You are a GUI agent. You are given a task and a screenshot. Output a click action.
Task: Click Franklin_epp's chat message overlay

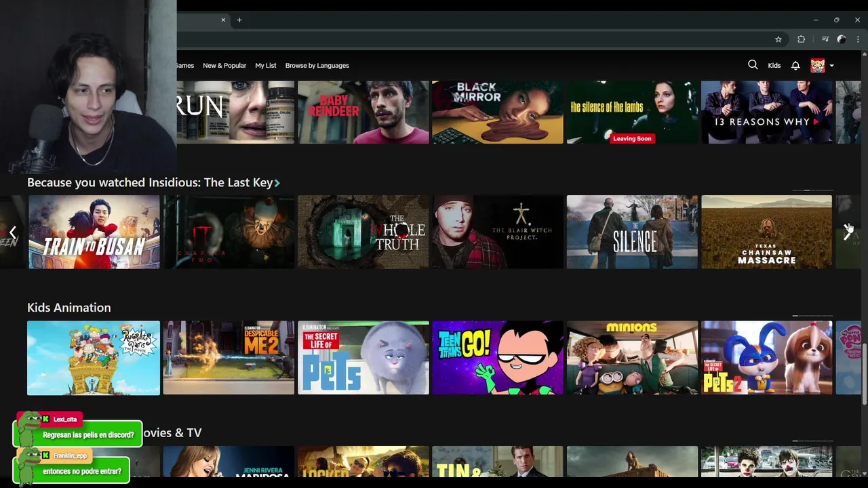point(71,466)
